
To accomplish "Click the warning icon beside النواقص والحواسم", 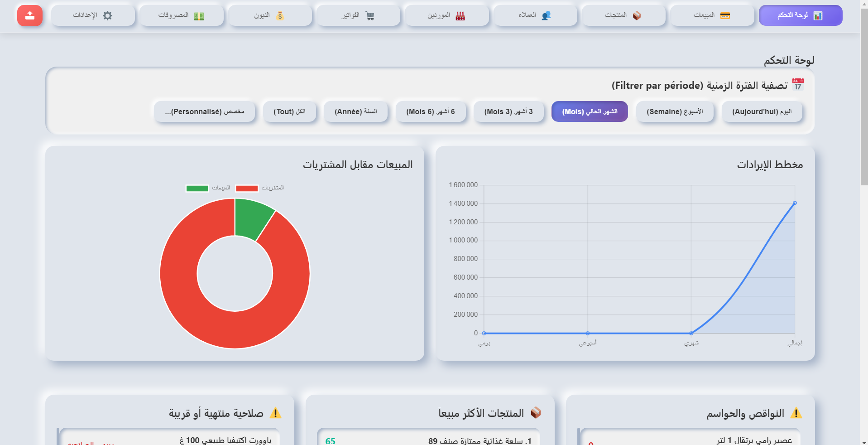I will pos(796,413).
